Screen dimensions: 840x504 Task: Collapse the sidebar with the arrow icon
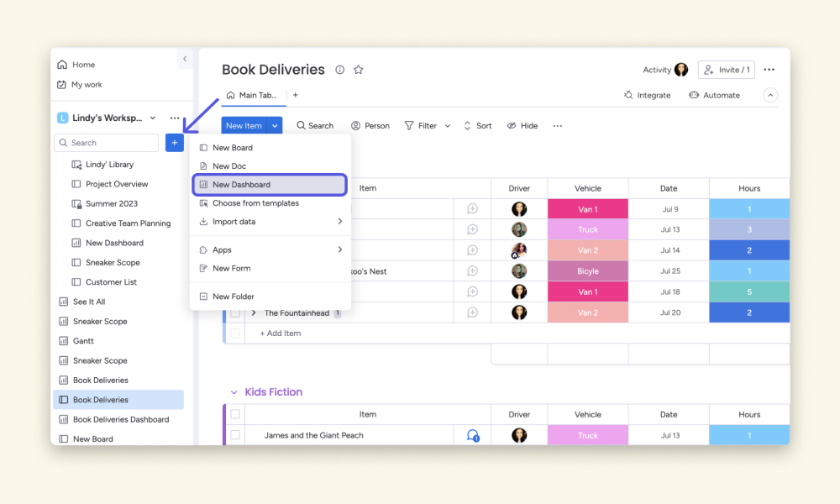[185, 59]
